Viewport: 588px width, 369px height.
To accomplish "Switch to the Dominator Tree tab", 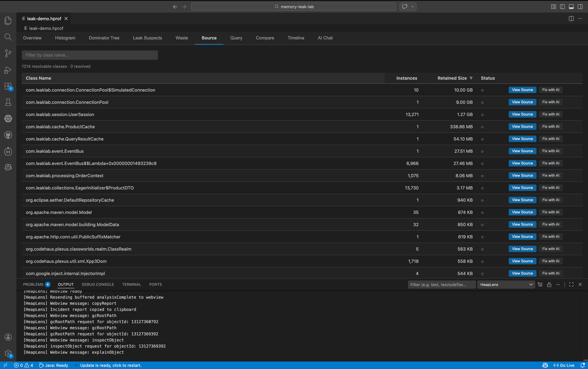I will [104, 38].
